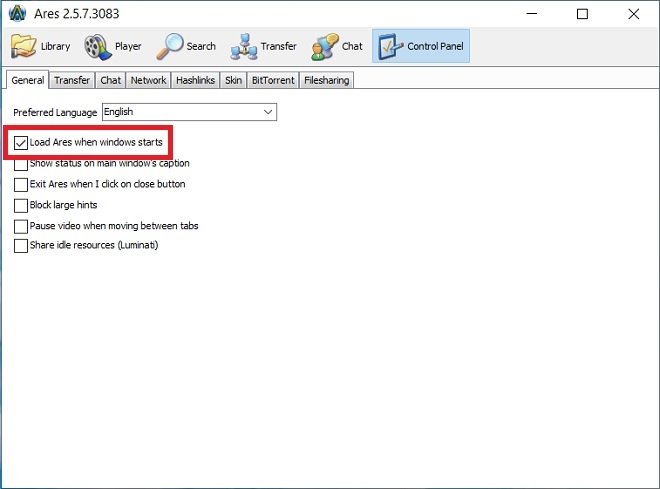The image size is (660, 489).
Task: Switch to the Hashlinks tab
Action: [x=195, y=80]
